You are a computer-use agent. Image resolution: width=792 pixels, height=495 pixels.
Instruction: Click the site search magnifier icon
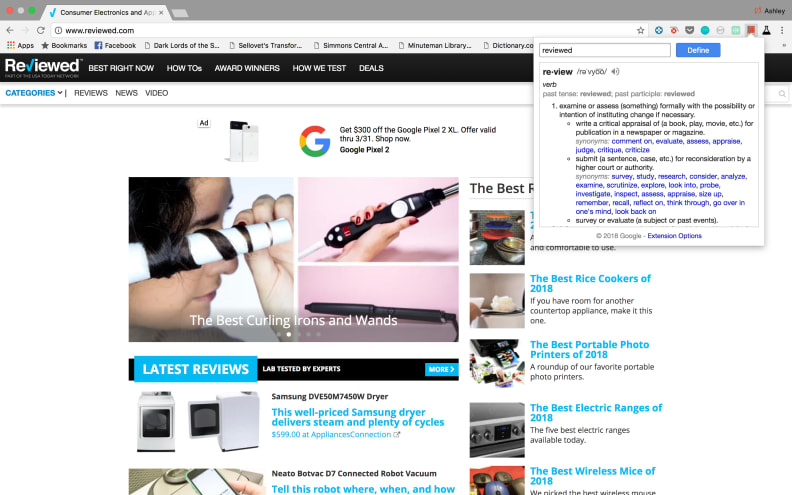(x=782, y=93)
